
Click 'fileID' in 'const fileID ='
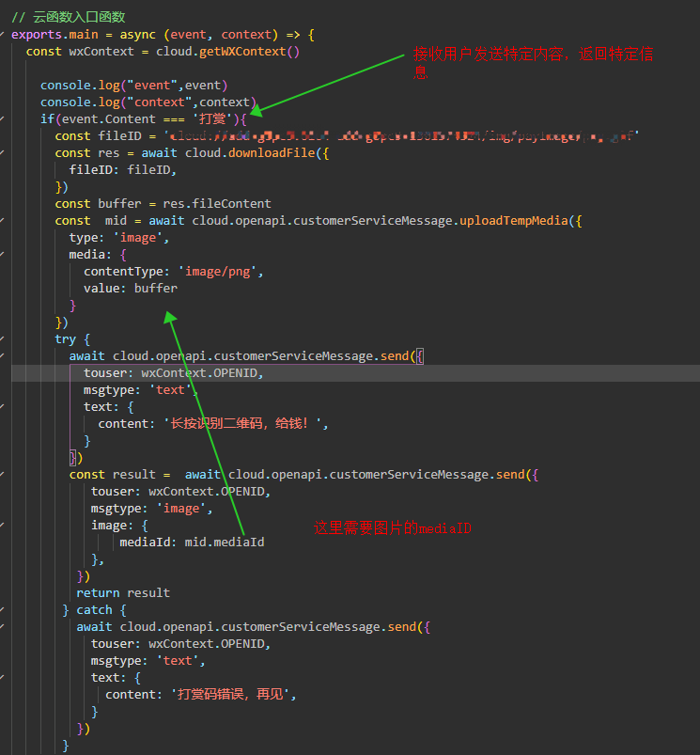119,135
